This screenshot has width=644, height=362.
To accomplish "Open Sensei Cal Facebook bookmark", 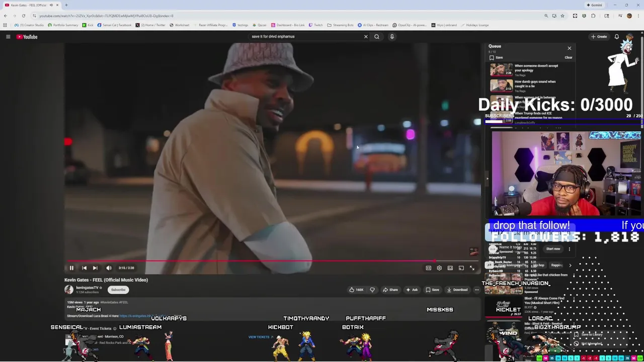I will click(114, 25).
